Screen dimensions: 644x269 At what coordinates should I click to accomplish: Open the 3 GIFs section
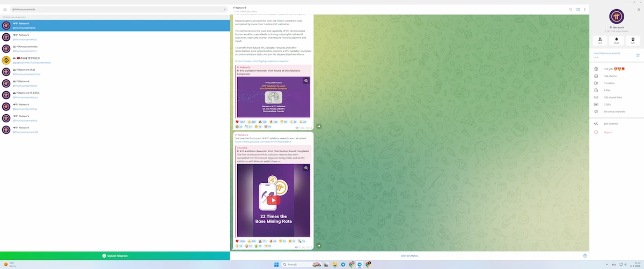tap(617, 104)
